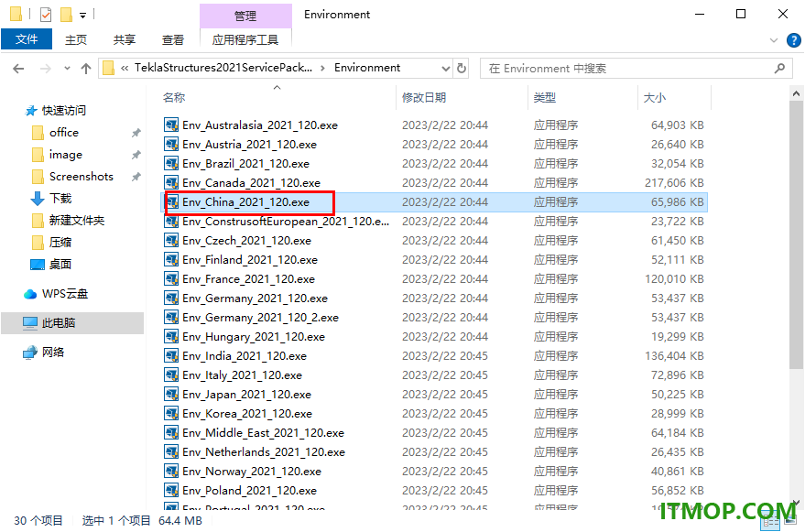805x532 pixels.
Task: Select Env_ConstrusoftEuropean_2021_120 file name
Action: 286,222
